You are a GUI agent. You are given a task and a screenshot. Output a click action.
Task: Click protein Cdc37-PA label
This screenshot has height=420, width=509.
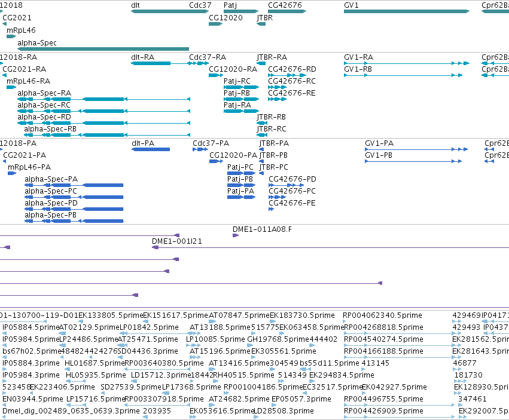(x=211, y=143)
